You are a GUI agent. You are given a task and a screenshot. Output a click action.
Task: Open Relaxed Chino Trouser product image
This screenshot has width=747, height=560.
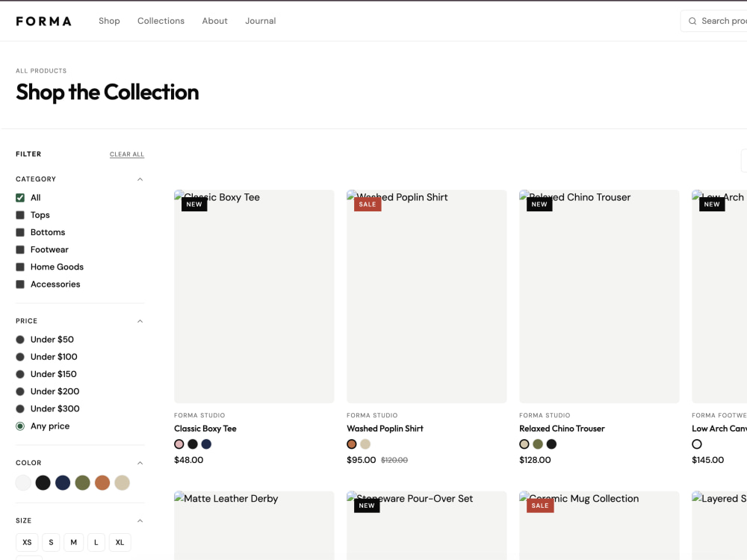[599, 296]
